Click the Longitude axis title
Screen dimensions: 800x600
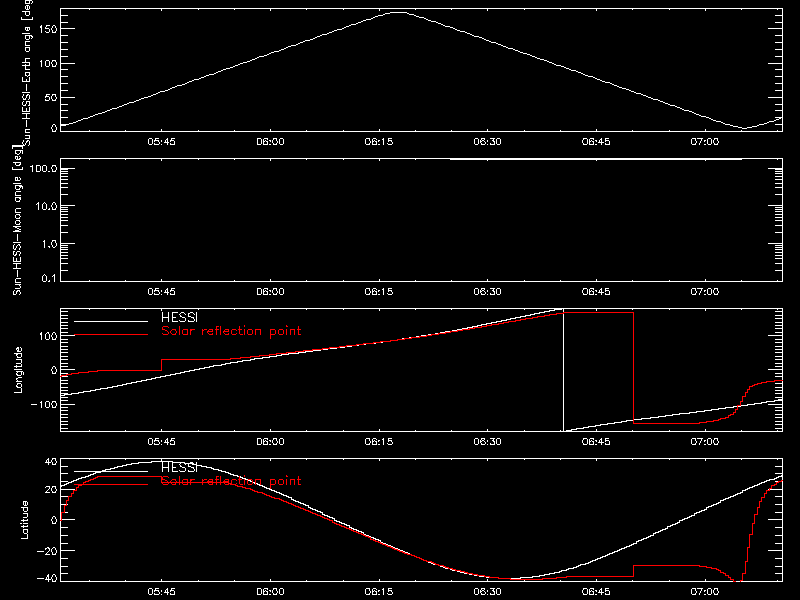click(18, 370)
